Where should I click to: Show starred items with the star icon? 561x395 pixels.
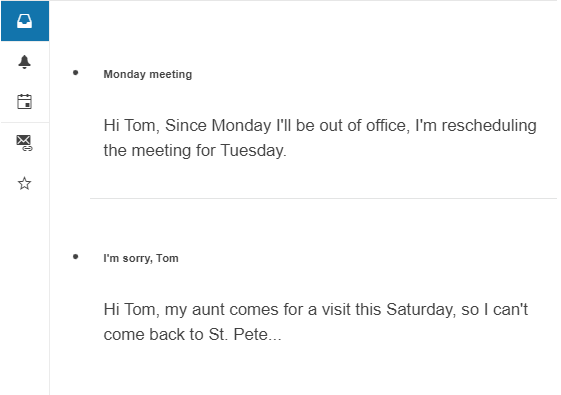[x=24, y=183]
